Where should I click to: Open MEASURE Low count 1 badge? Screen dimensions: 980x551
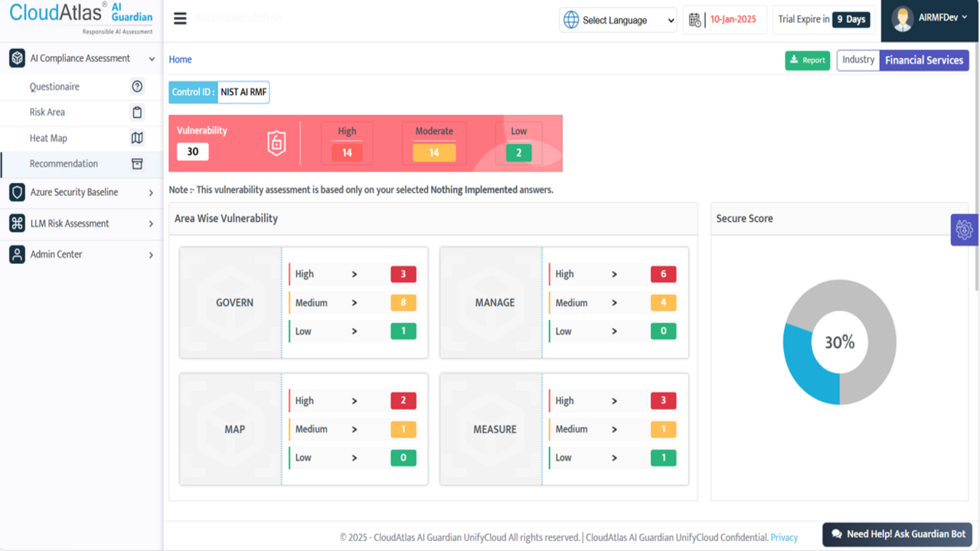[x=663, y=458]
